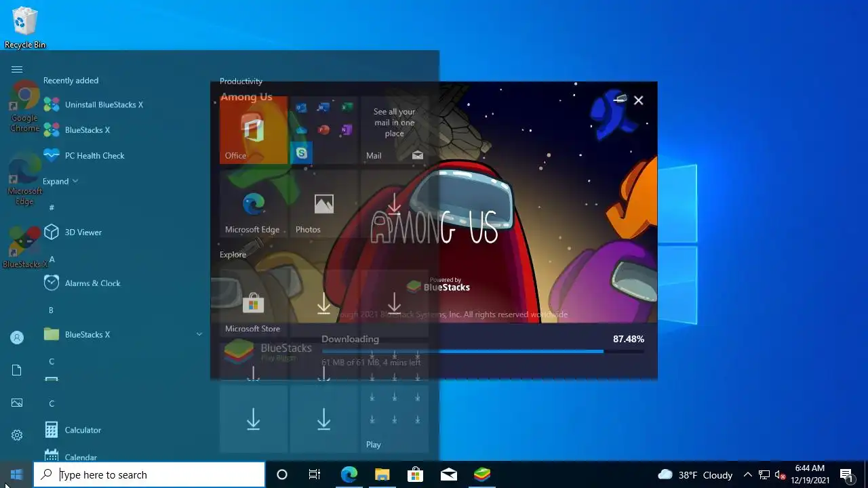Click the hamburger menu in Start menu

pyautogui.click(x=17, y=69)
